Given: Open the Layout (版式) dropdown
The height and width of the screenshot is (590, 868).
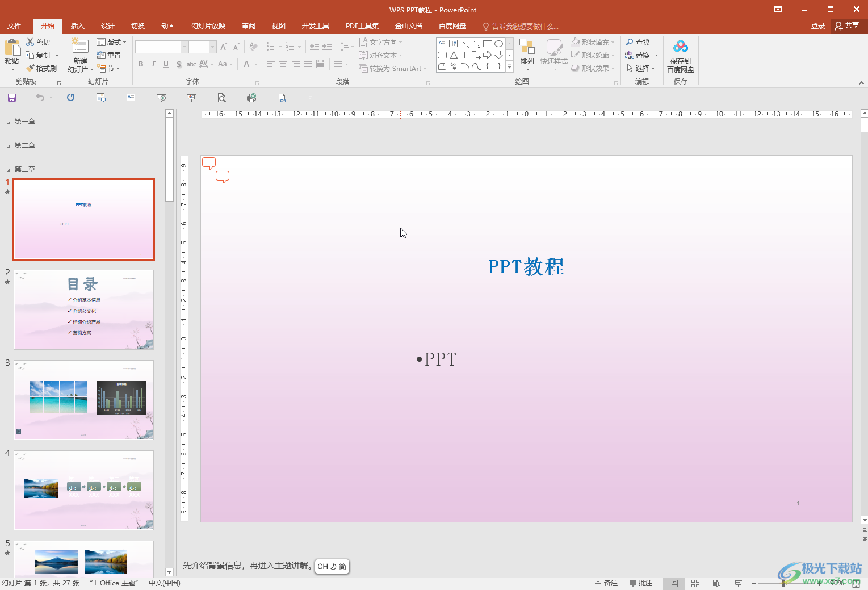Looking at the screenshot, I should point(111,42).
